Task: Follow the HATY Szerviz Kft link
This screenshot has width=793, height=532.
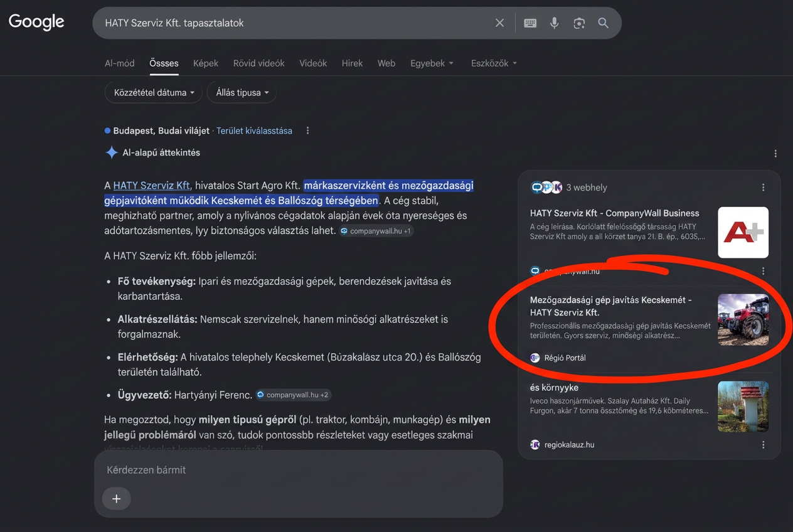Action: (x=151, y=186)
